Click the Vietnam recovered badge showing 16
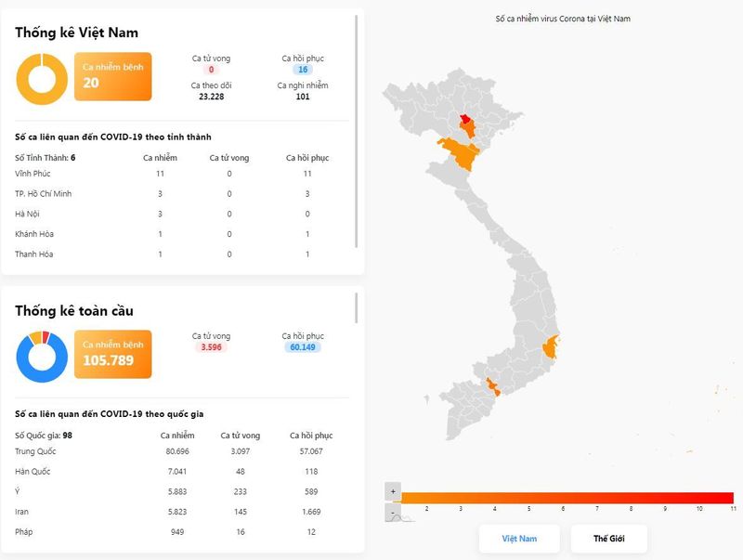This screenshot has height=560, width=743. pos(303,70)
